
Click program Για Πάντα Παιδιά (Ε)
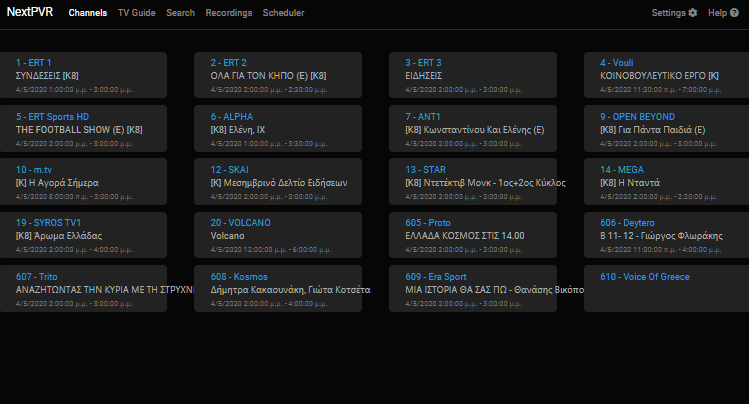tap(662, 129)
